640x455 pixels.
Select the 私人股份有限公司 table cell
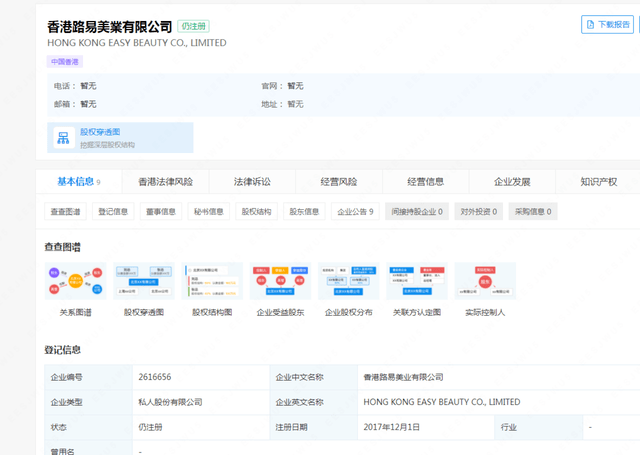click(x=201, y=402)
